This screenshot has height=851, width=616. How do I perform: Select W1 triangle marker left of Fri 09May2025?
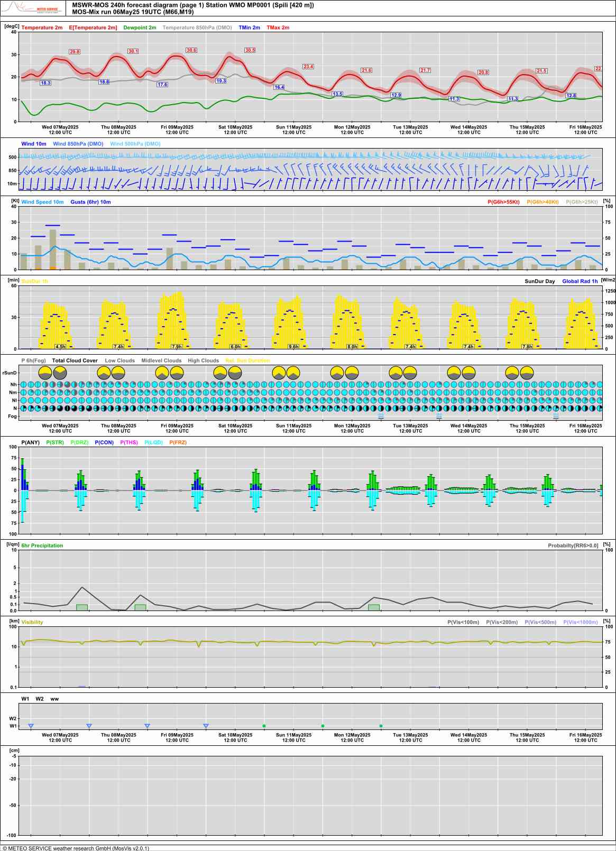147,726
